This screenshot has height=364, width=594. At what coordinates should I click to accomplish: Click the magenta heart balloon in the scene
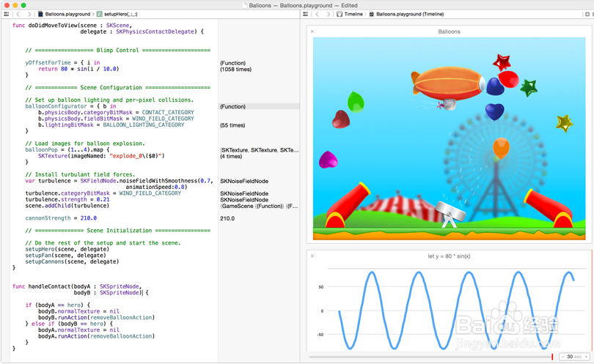coord(328,160)
